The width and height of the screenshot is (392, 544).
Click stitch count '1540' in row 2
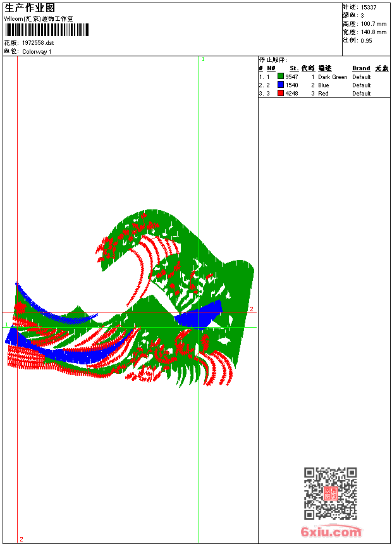coord(291,85)
